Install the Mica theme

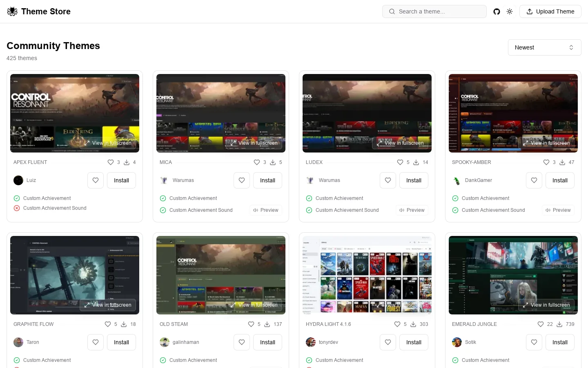[267, 180]
